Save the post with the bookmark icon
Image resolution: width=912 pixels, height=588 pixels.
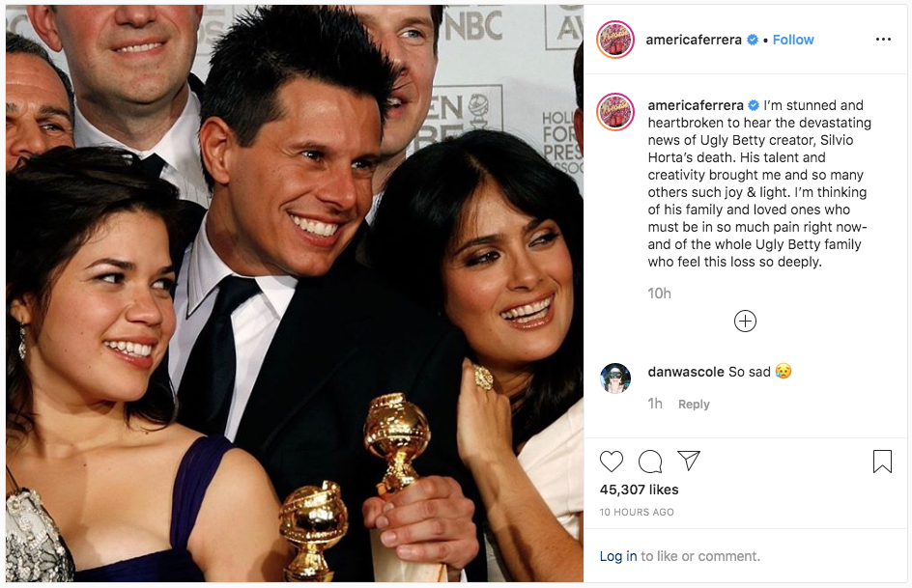[x=882, y=462]
